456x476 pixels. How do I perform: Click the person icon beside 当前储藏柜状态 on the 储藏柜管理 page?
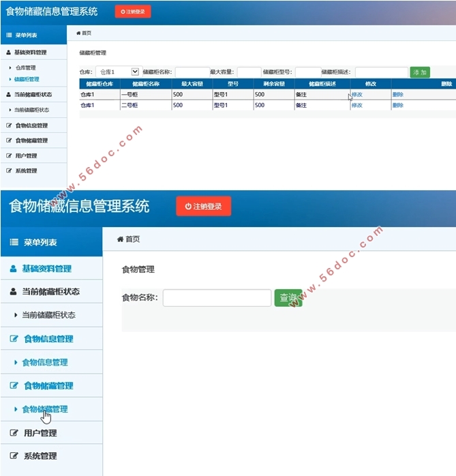click(8, 94)
